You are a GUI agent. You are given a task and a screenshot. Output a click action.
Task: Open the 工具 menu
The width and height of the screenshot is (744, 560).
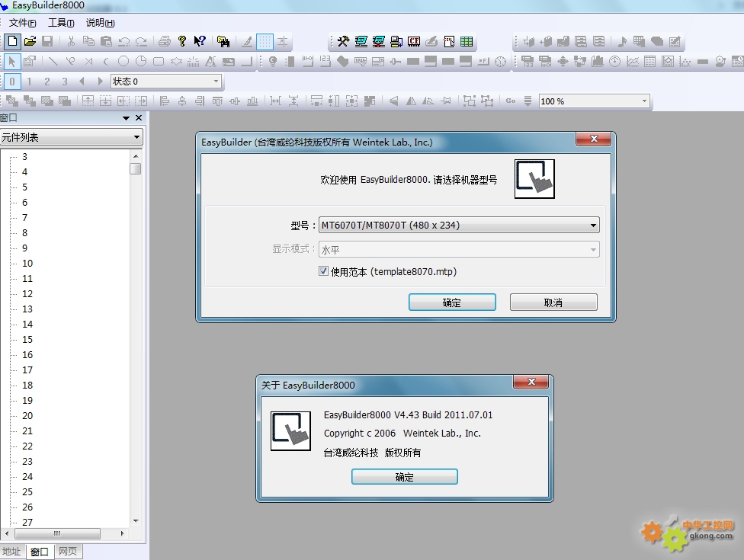(x=61, y=23)
